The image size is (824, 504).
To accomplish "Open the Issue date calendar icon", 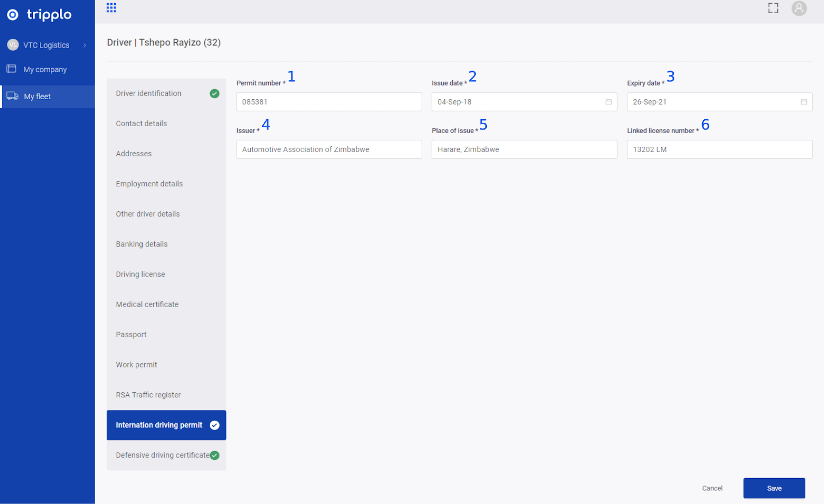I will pyautogui.click(x=608, y=102).
